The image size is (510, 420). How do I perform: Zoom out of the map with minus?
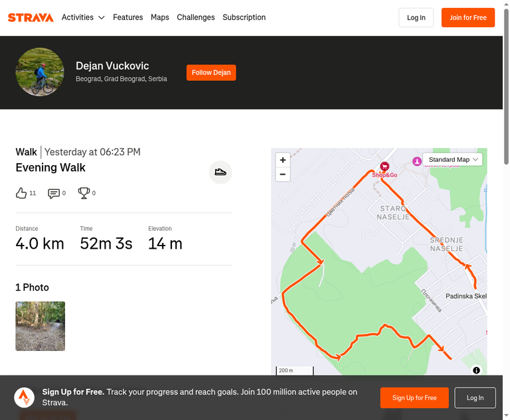283,175
